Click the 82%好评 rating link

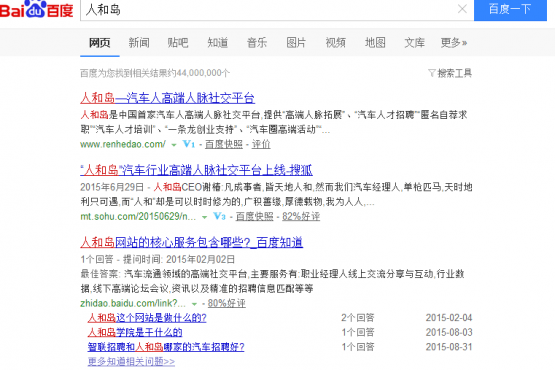[x=301, y=217]
